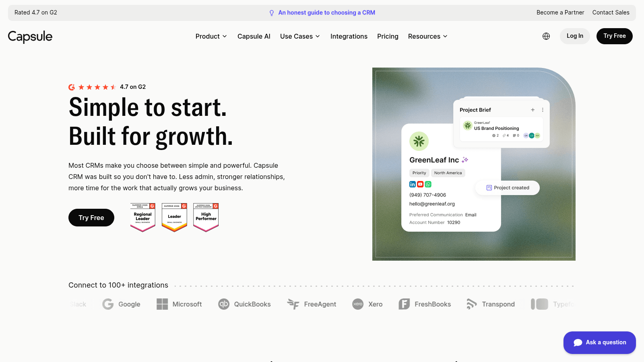Viewport: 644px width, 362px height.
Task: Open the US Brand Positioning project card
Action: coord(501,129)
